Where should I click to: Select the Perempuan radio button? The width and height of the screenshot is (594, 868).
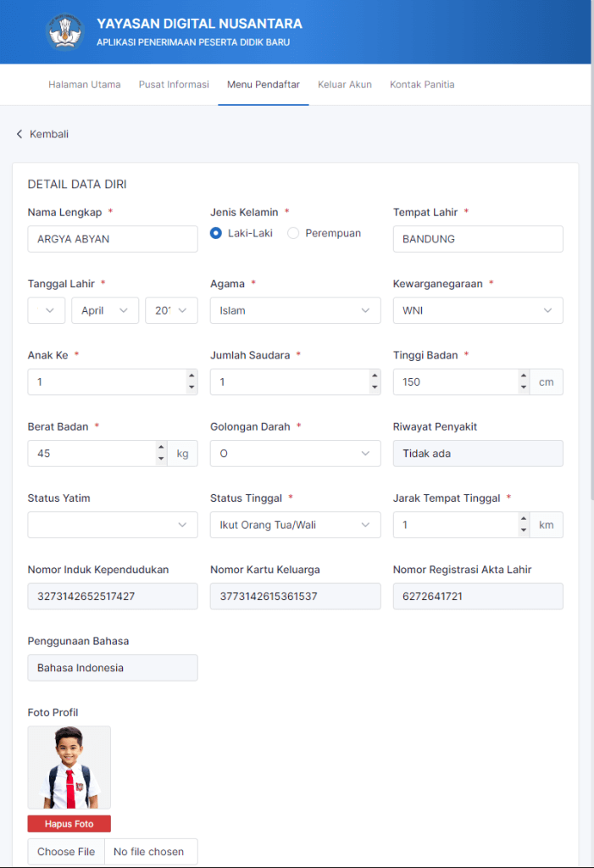pyautogui.click(x=293, y=233)
